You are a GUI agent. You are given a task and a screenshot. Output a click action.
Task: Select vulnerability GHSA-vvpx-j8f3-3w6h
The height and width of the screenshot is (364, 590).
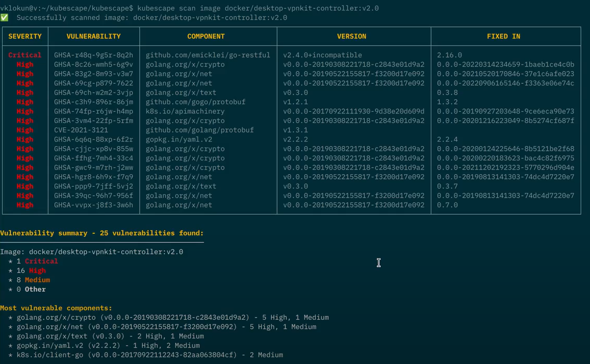tap(94, 205)
